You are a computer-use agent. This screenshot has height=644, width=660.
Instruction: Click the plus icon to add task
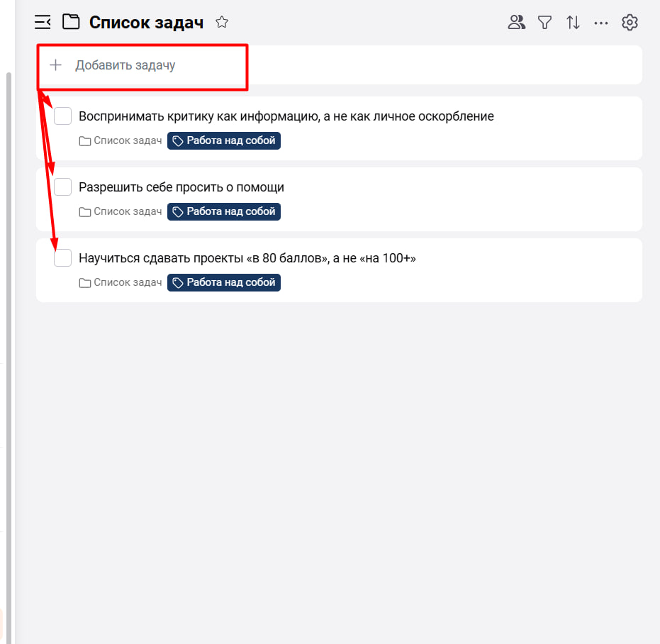coord(55,65)
